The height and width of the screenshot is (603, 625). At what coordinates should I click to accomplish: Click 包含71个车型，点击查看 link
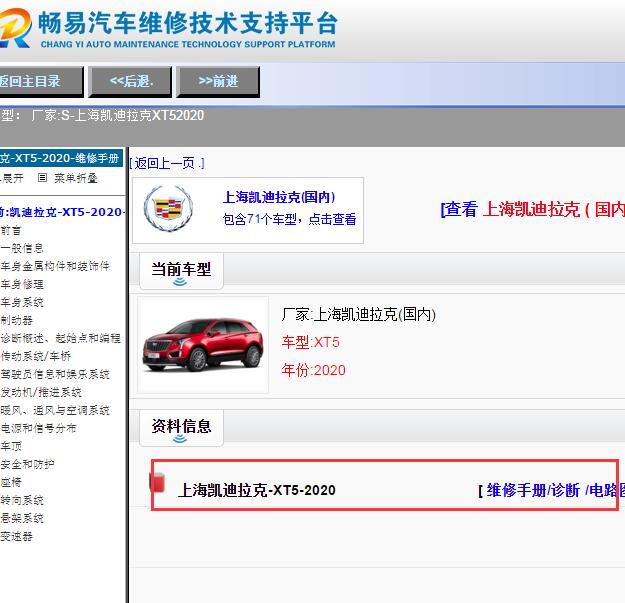coord(289,219)
